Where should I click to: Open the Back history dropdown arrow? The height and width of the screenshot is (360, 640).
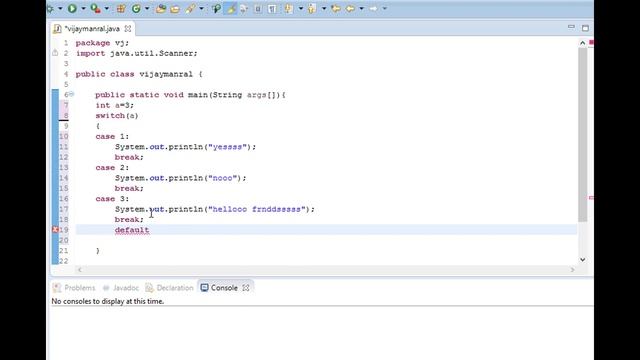tap(362, 9)
